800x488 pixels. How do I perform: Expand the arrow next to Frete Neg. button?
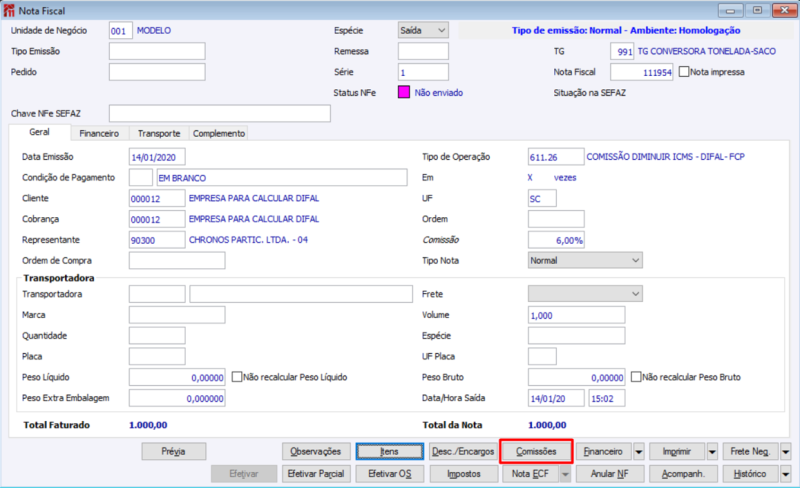point(786,452)
